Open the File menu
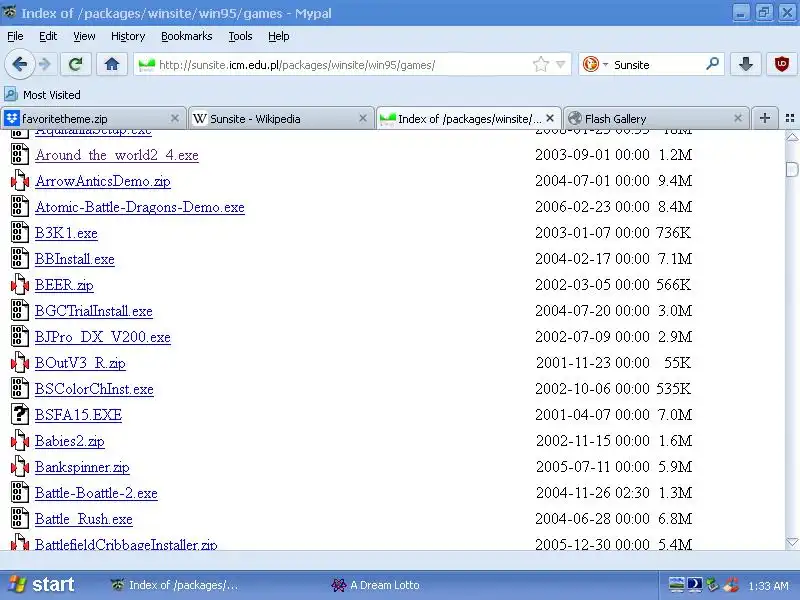This screenshot has height=600, width=800. click(x=15, y=36)
